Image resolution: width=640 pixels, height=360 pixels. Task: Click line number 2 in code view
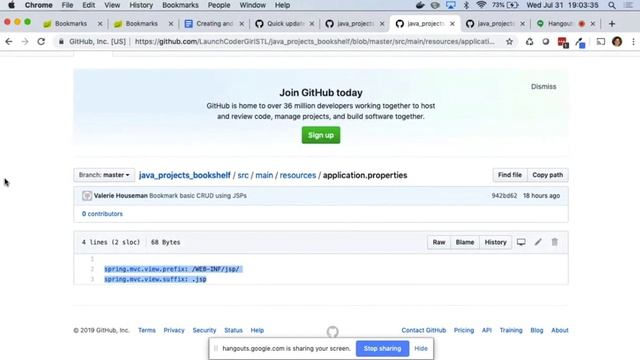pyautogui.click(x=92, y=269)
